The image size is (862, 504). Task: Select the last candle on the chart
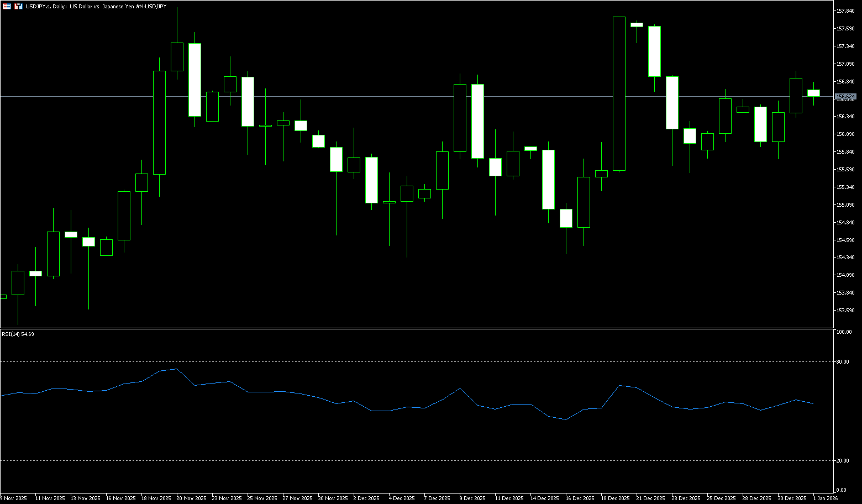tap(813, 93)
